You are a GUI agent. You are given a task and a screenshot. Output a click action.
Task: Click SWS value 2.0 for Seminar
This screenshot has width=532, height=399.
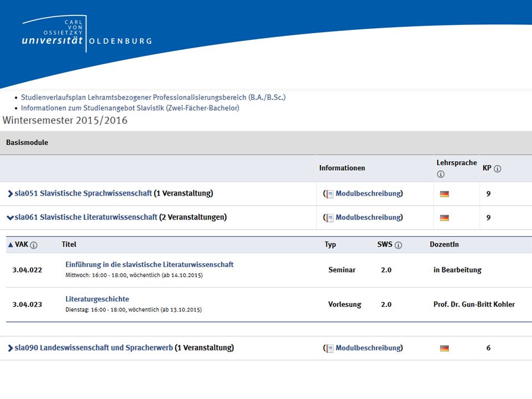click(386, 270)
